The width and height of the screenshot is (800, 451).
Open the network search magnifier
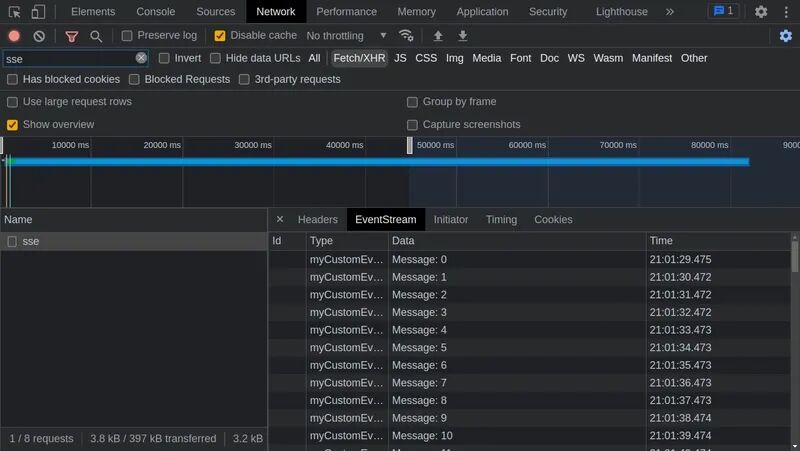pos(96,36)
